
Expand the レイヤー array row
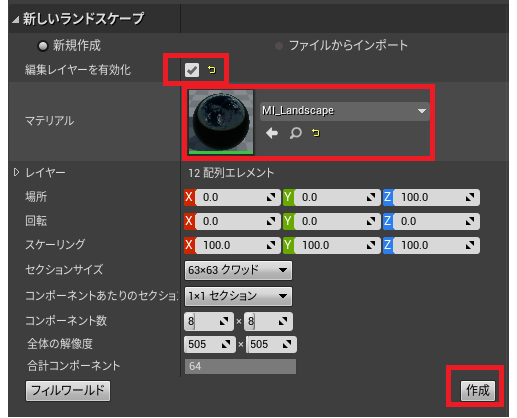click(16, 172)
